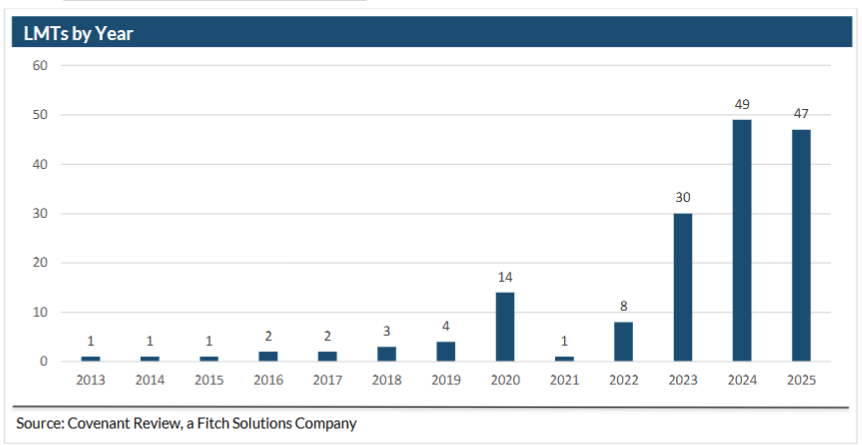Image resolution: width=862 pixels, height=445 pixels.
Task: Select the data label 47 above 2025
Action: pyautogui.click(x=800, y=114)
